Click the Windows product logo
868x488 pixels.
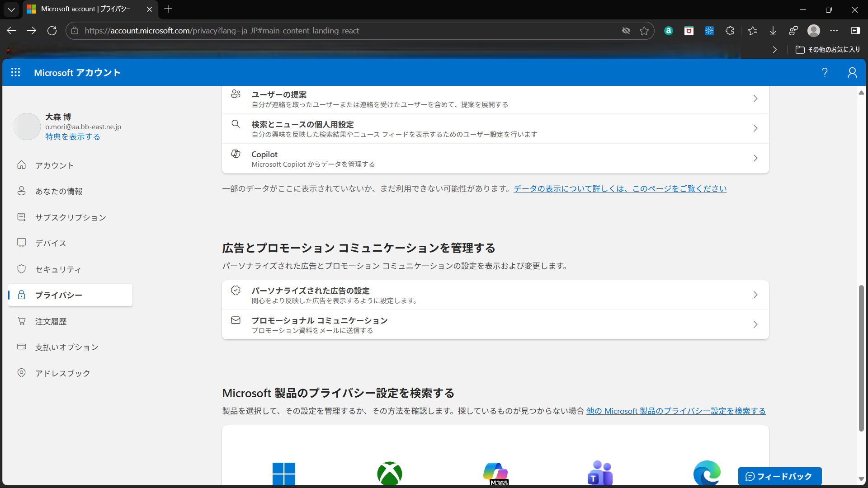click(x=284, y=474)
